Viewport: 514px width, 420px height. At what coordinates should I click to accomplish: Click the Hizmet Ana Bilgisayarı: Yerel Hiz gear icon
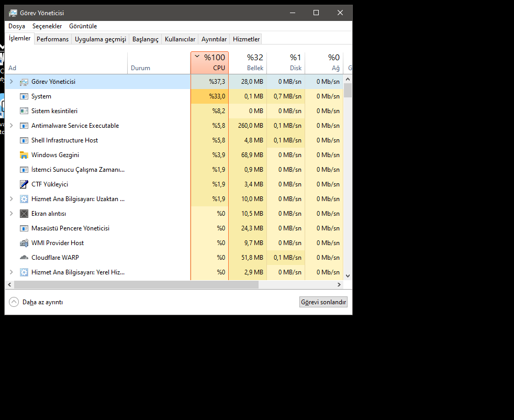[x=24, y=272]
